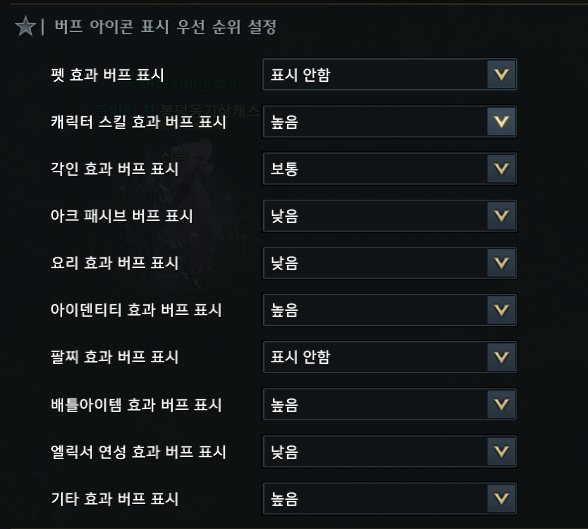Open the 팔찌 효과 dropdown showing 표시 안함

pyautogui.click(x=389, y=357)
